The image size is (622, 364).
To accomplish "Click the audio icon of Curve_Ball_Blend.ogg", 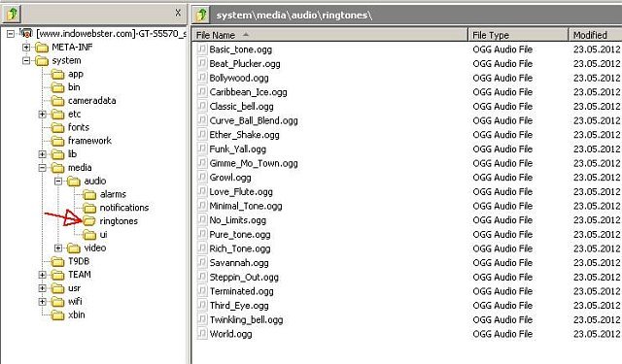I will point(202,120).
